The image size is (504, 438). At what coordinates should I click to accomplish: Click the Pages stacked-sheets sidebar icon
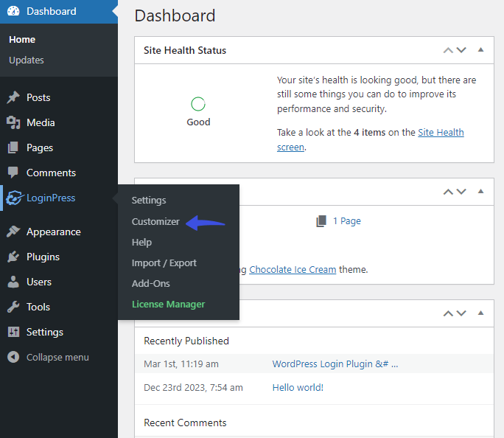coord(13,147)
